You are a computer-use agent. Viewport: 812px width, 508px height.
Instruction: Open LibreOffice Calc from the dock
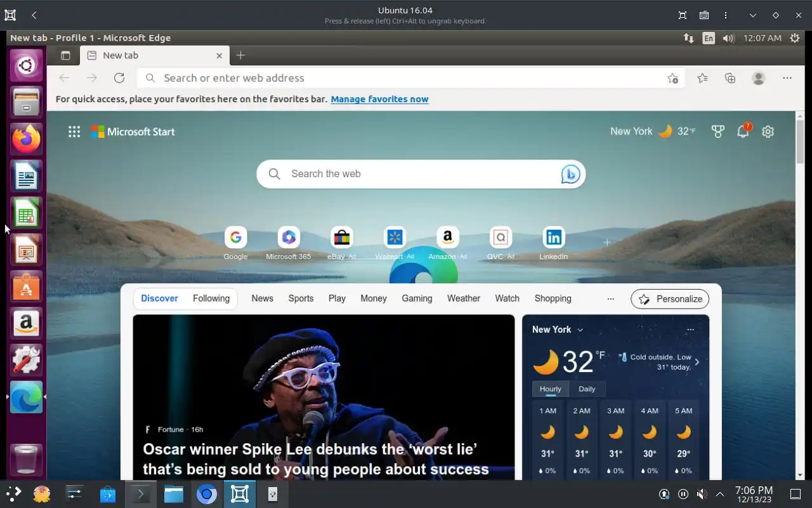point(26,213)
